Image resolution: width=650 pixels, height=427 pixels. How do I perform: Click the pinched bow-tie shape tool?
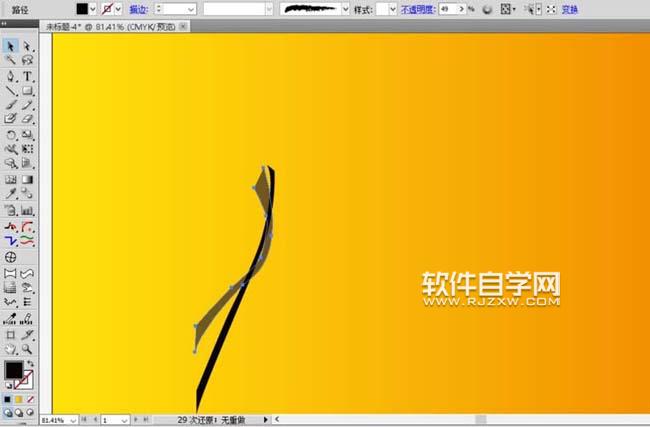[10, 274]
